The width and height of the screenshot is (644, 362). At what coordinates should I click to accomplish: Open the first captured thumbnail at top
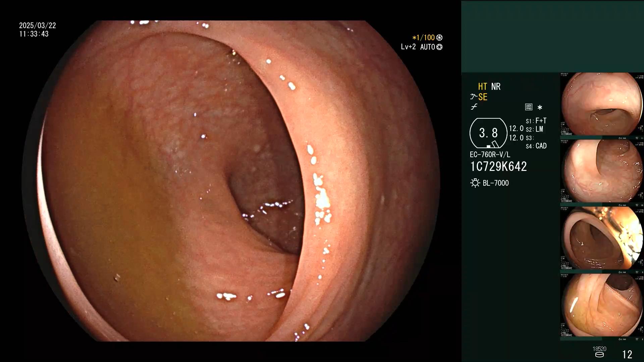click(x=602, y=104)
